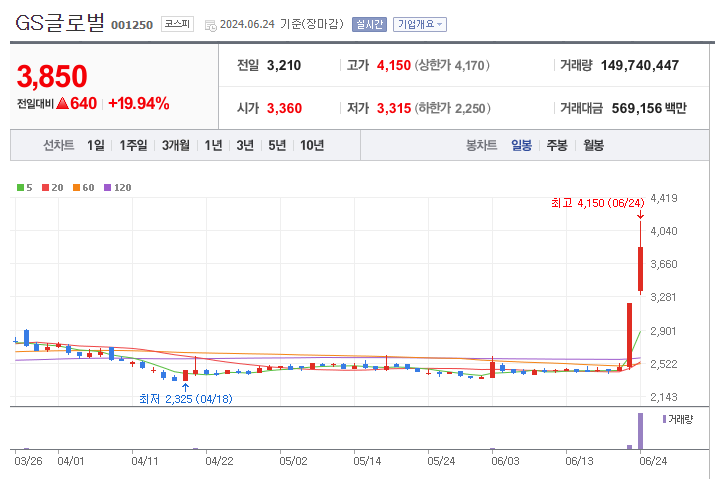Screen dimensions: 715x479
Task: Click the 거래대금 value 569,156 백만
Action: pyautogui.click(x=649, y=108)
